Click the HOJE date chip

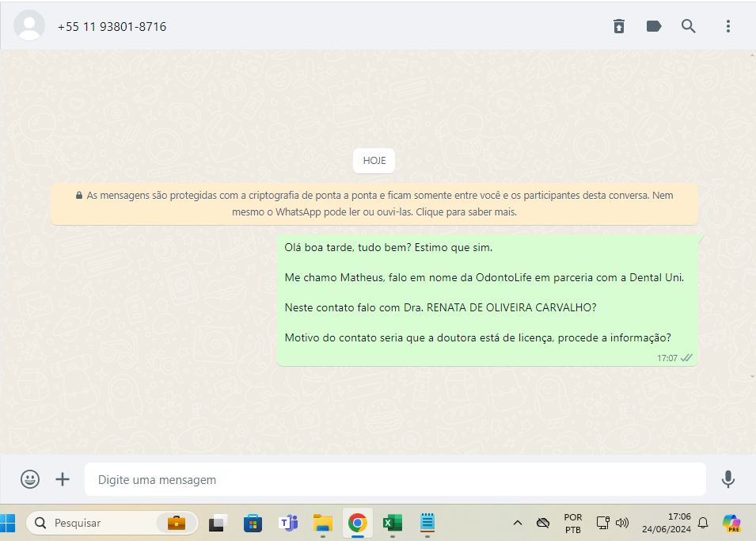pyautogui.click(x=374, y=161)
